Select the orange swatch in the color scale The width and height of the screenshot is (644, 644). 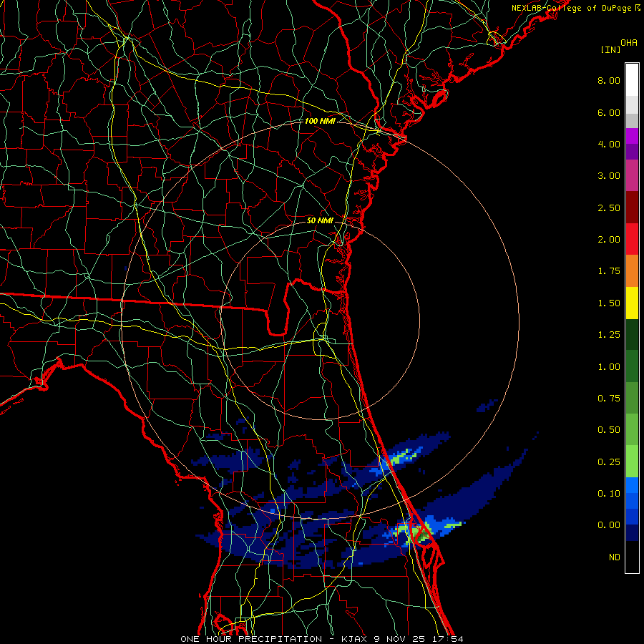(x=632, y=271)
